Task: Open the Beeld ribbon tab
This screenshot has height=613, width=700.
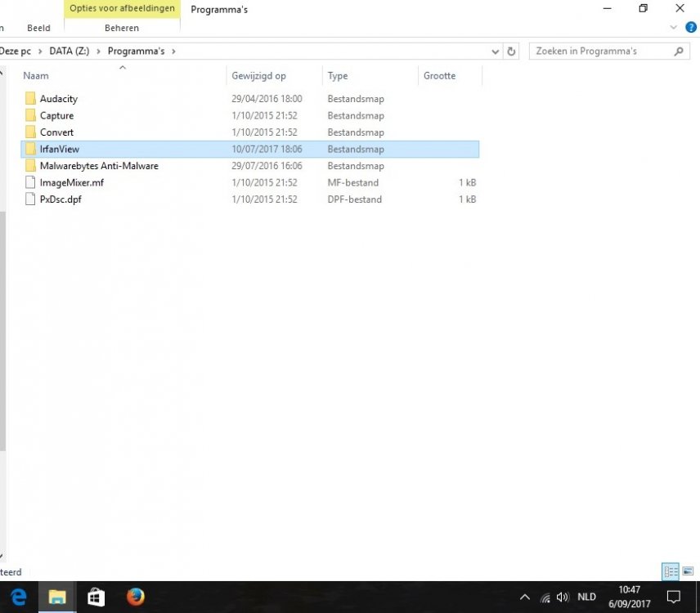Action: coord(38,28)
